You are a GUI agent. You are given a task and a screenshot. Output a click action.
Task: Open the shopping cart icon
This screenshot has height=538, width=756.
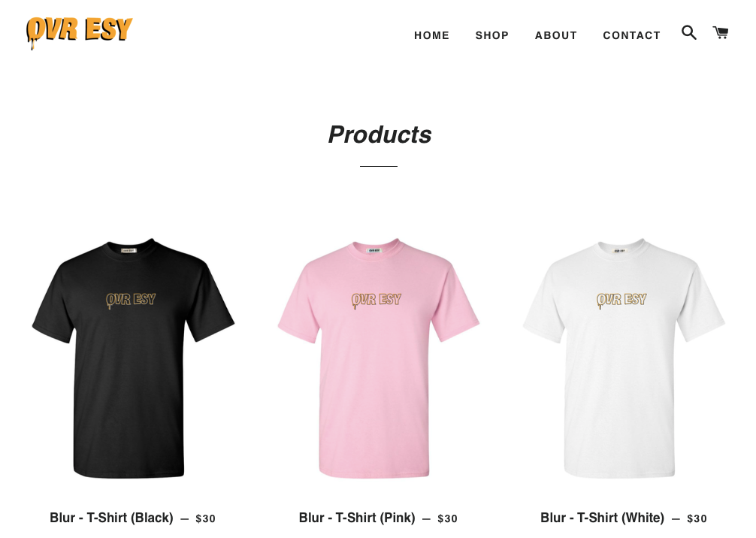pos(721,33)
